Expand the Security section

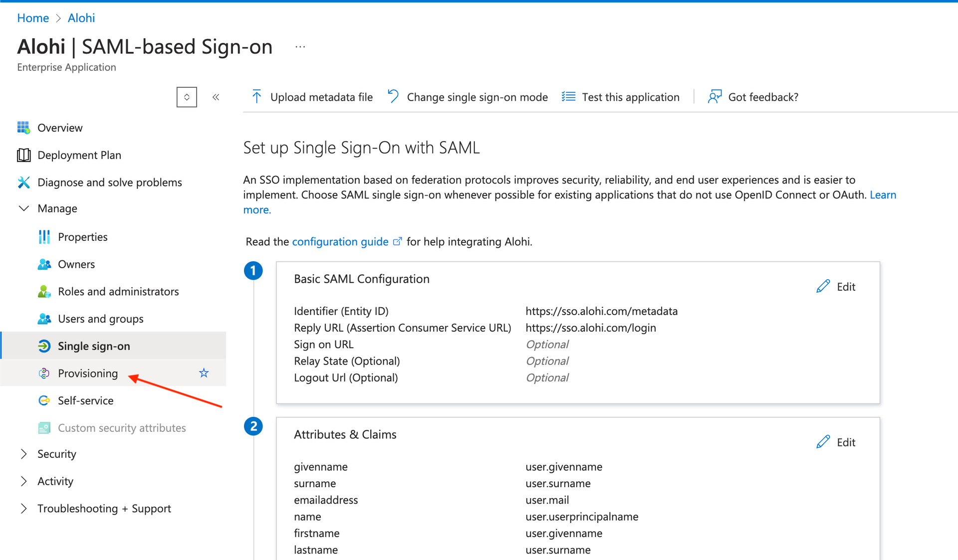[x=23, y=454]
